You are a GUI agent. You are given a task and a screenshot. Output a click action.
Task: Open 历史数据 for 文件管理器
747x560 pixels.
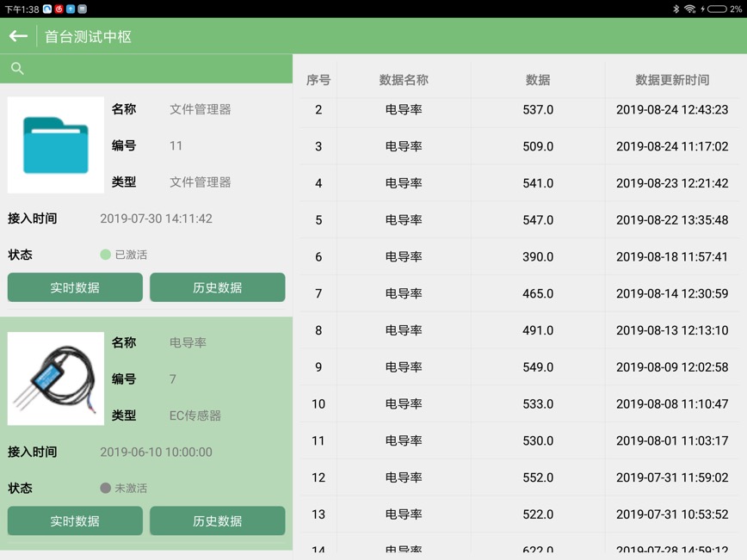coord(217,288)
